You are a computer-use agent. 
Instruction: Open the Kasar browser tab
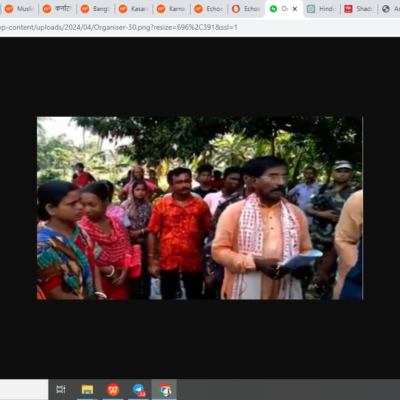pos(133,9)
